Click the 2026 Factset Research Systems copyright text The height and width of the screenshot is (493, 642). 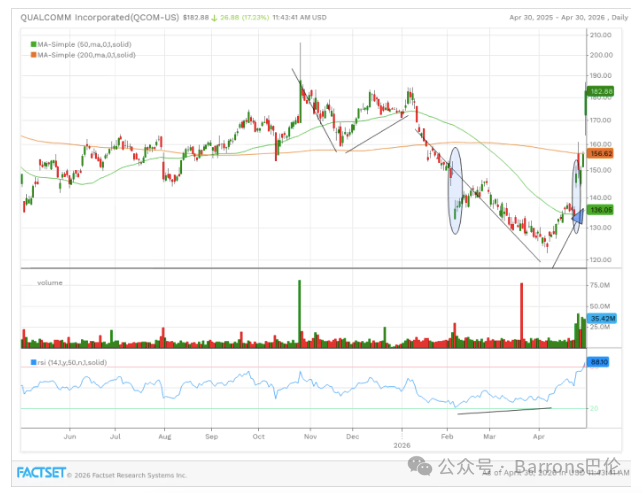127,475
